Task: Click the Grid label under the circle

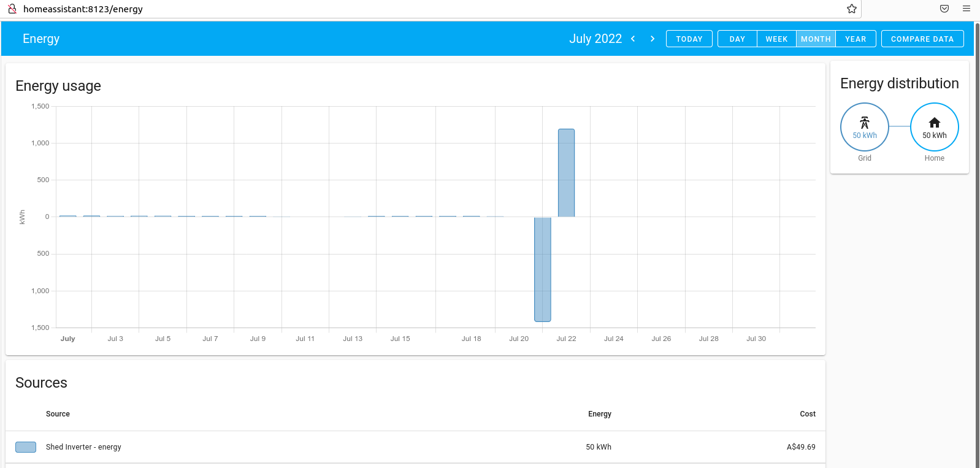Action: click(865, 158)
